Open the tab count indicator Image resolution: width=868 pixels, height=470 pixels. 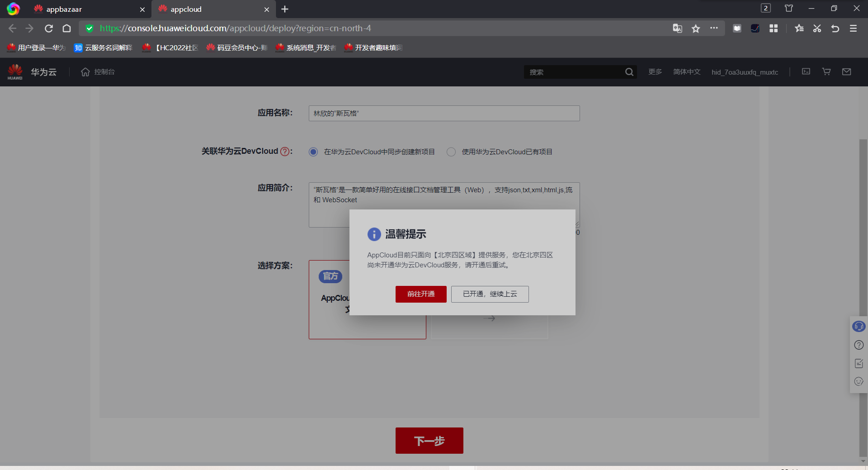point(766,8)
